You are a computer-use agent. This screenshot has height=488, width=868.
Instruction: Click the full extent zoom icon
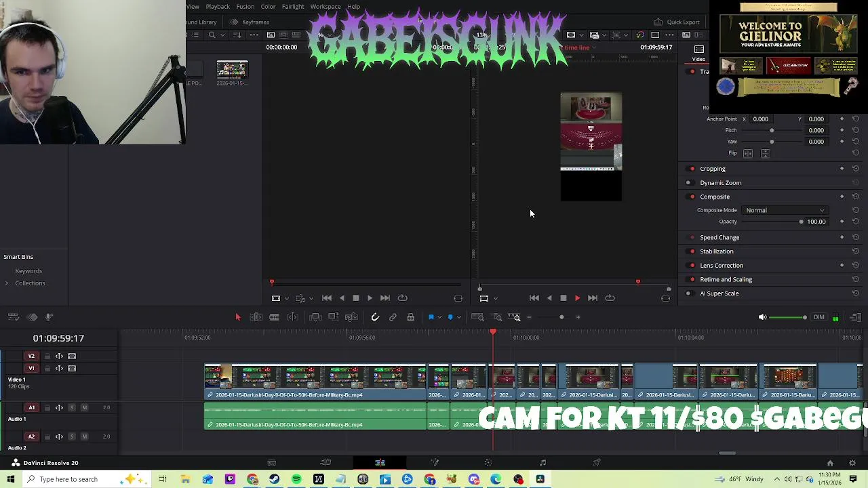point(477,317)
